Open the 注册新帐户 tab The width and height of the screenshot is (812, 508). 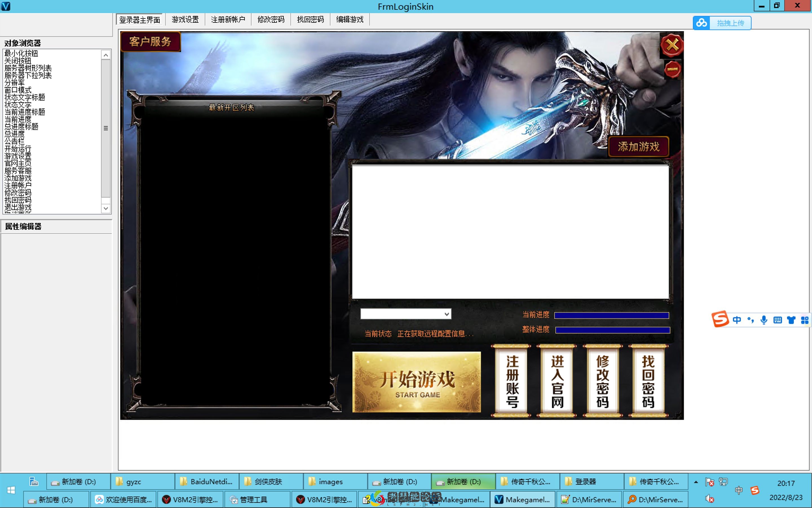228,19
